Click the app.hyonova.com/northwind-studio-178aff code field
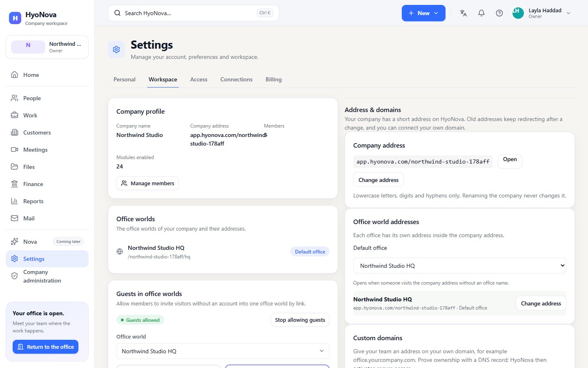The image size is (588, 368). tap(423, 162)
